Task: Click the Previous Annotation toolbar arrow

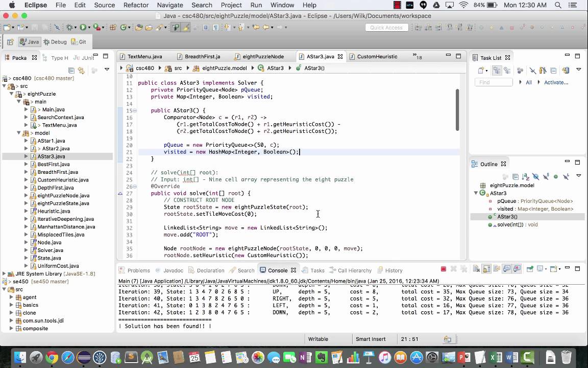Action: tap(241, 27)
